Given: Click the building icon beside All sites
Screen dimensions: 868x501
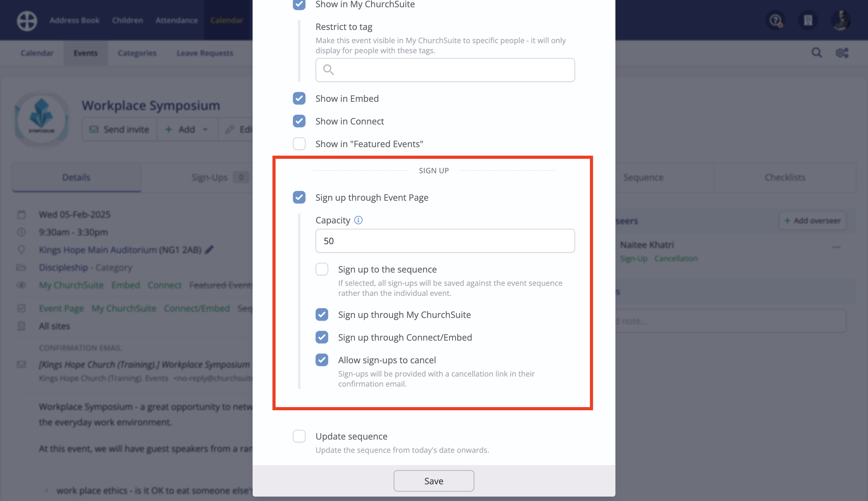Looking at the screenshot, I should tap(21, 326).
